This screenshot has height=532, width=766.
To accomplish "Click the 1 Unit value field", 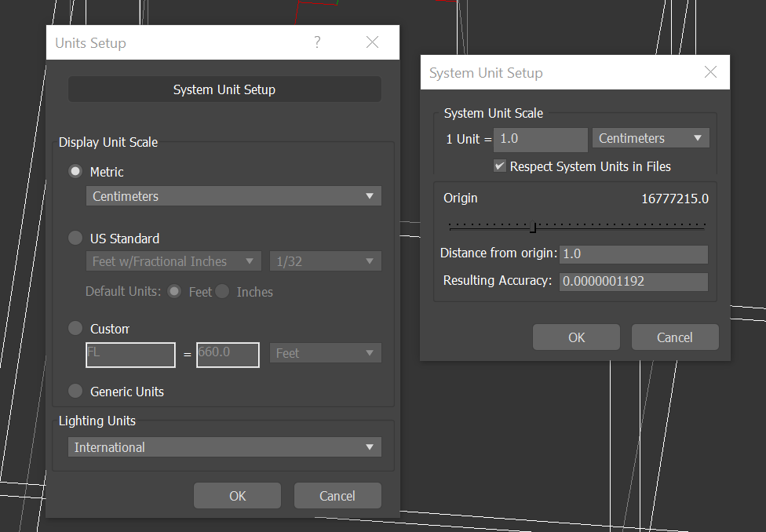I will (540, 139).
